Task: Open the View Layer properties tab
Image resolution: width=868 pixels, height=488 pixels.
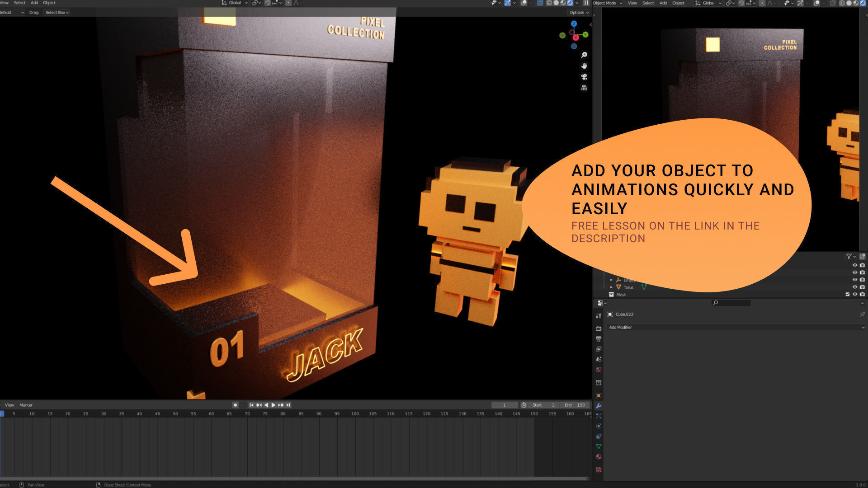Action: coord(599,349)
